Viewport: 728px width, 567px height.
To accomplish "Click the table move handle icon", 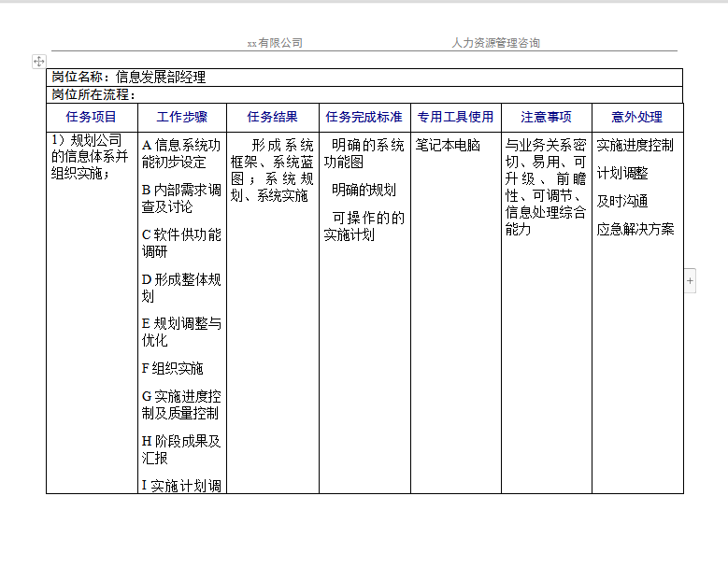I will (39, 61).
